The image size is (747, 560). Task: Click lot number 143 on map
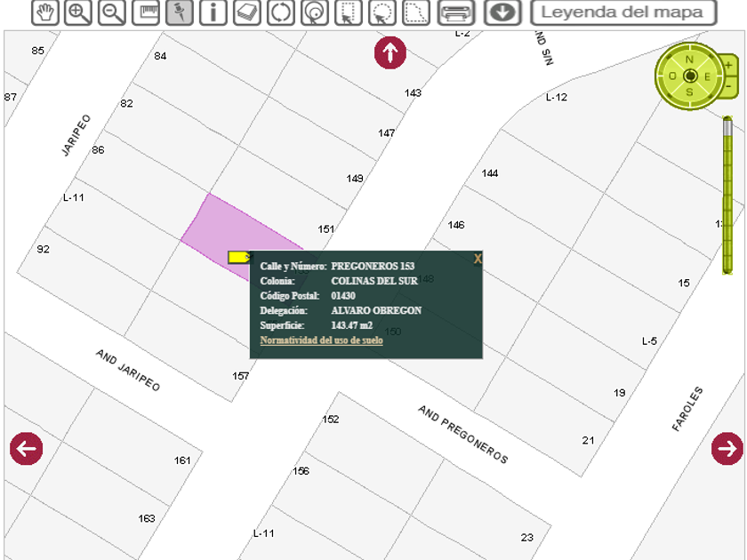413,92
